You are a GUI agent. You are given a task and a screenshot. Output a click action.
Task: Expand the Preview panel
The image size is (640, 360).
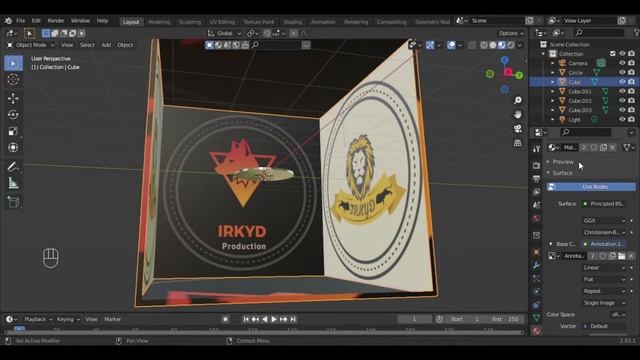[x=563, y=162]
